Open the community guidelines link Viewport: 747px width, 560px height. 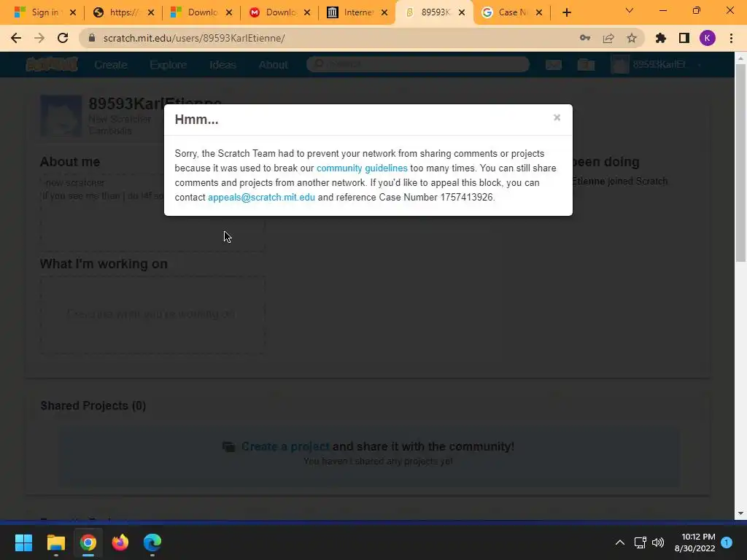tap(362, 168)
